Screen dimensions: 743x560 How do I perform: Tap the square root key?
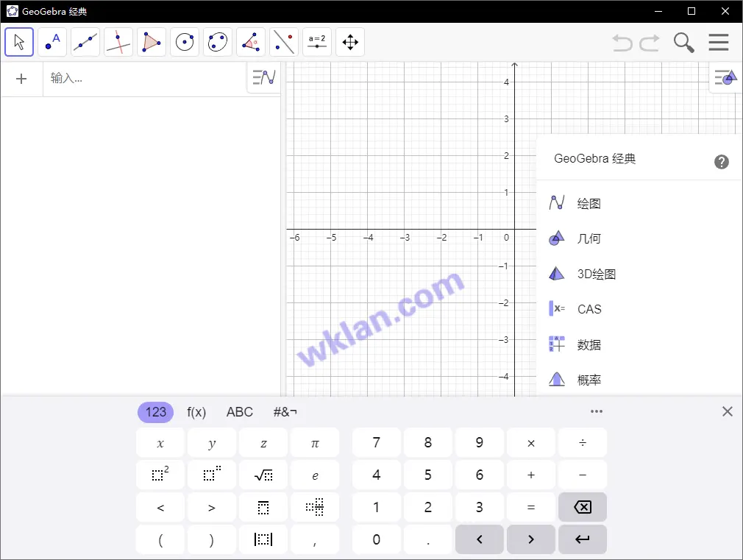(263, 475)
